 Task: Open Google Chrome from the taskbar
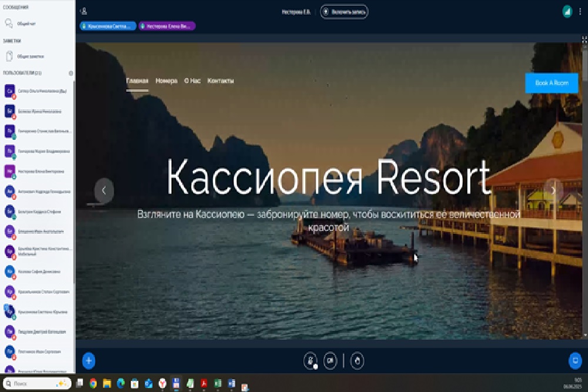[93, 384]
